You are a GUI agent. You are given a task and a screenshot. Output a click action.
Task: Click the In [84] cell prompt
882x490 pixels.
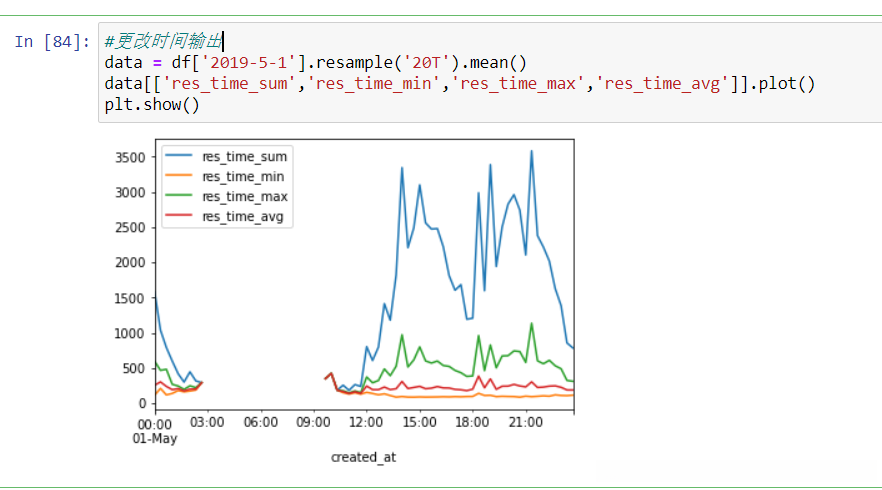coord(52,42)
